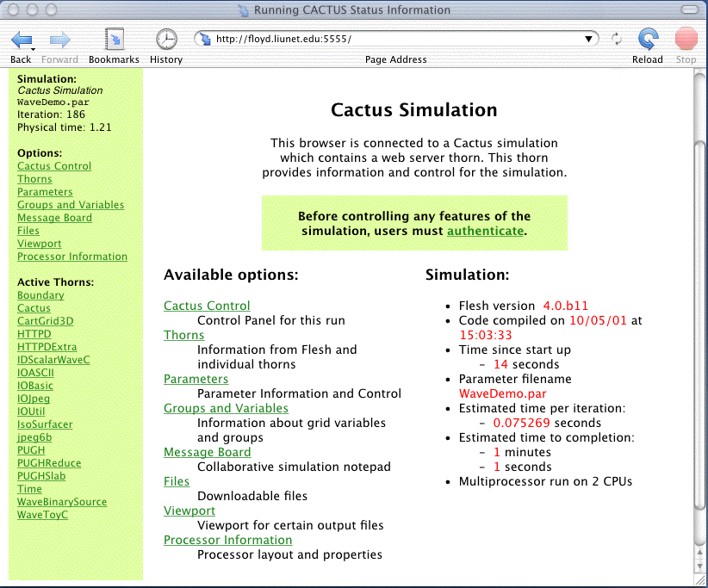Viewport: 708px width, 588px height.
Task: Click the Forward arrow icon
Action: pos(59,40)
